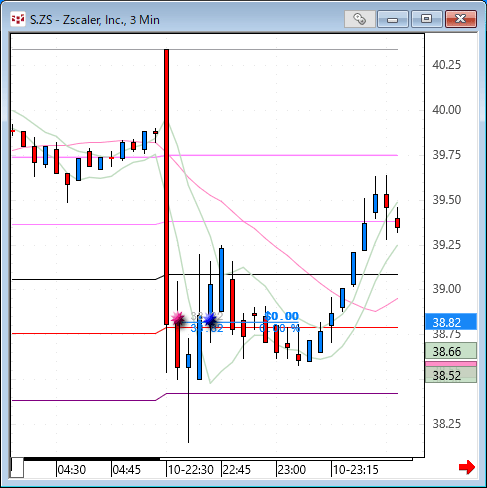Image resolution: width=487 pixels, height=488 pixels.
Task: Click the 04:45 time axis label
Action: pyautogui.click(x=127, y=470)
